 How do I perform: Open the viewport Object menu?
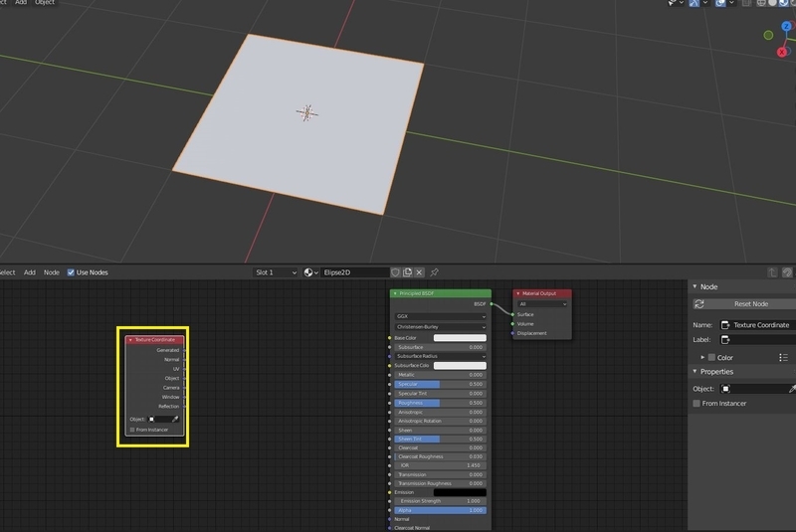(45, 3)
